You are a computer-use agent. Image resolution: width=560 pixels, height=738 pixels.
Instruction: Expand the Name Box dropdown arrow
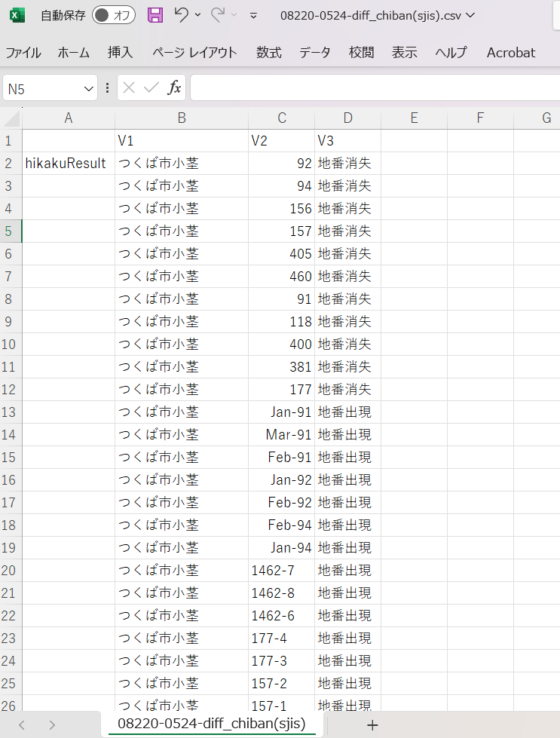tap(88, 89)
